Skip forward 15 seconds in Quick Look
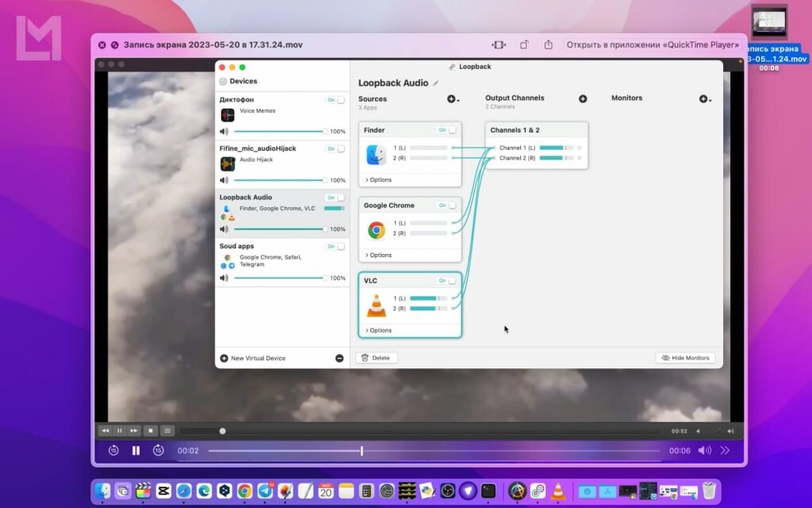Image resolution: width=812 pixels, height=508 pixels. (159, 451)
